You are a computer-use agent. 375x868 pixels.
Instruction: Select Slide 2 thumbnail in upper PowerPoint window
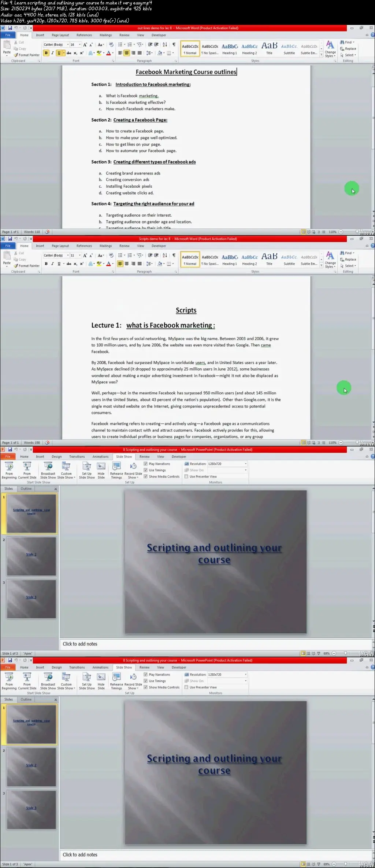pos(31,556)
